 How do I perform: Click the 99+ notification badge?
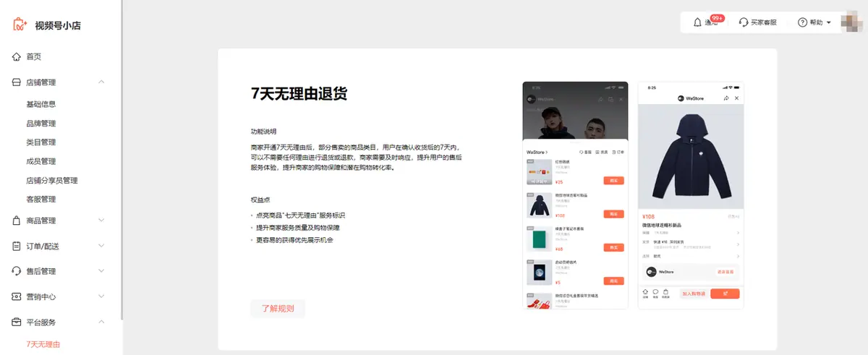click(x=717, y=18)
